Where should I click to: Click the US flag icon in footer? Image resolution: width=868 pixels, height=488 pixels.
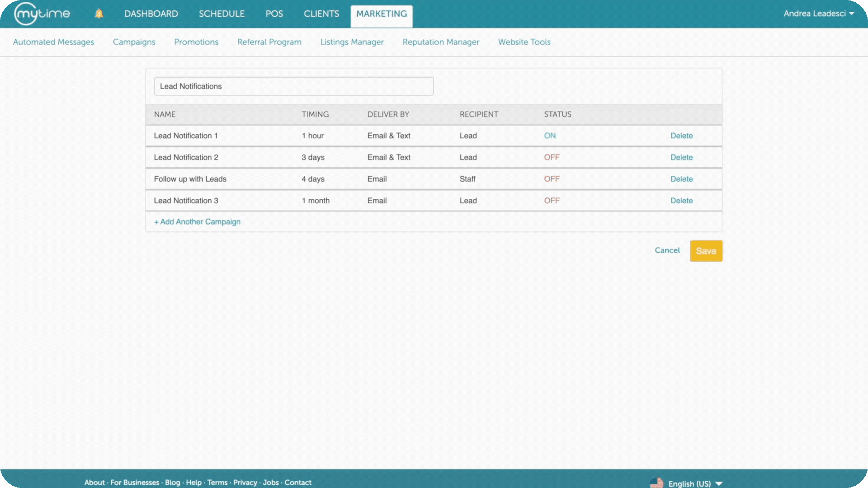tap(656, 483)
